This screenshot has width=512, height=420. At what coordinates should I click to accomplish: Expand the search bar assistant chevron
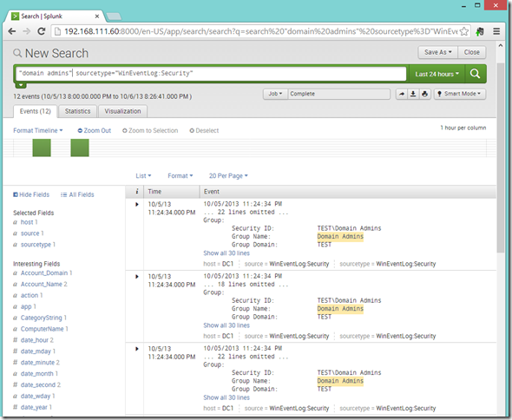[21, 85]
